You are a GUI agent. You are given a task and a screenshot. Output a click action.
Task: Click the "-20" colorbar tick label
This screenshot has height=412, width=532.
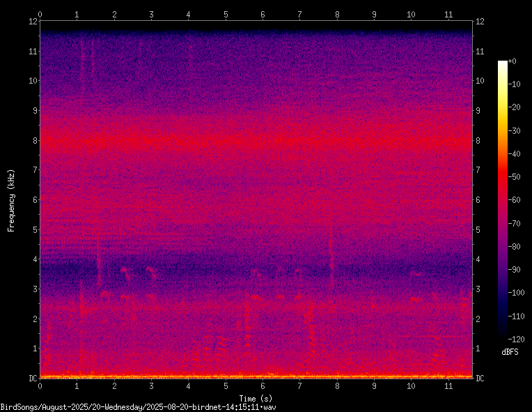[x=515, y=107]
